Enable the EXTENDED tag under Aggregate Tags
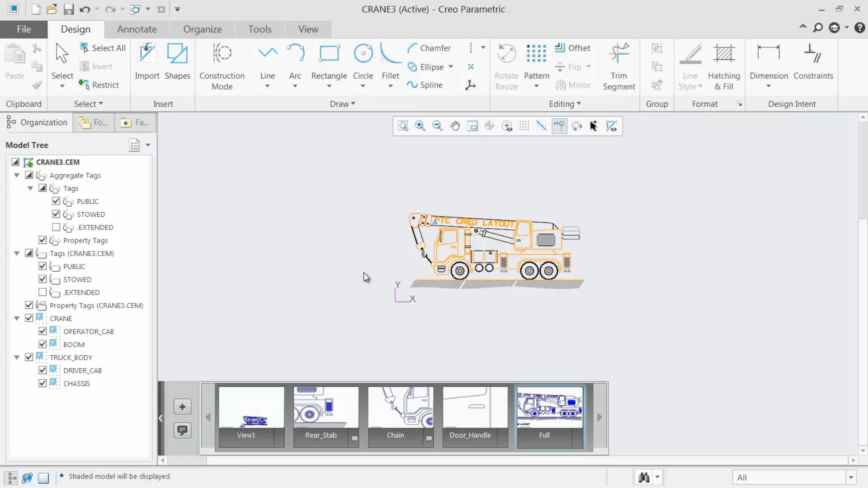The height and width of the screenshot is (488, 868). (x=56, y=227)
